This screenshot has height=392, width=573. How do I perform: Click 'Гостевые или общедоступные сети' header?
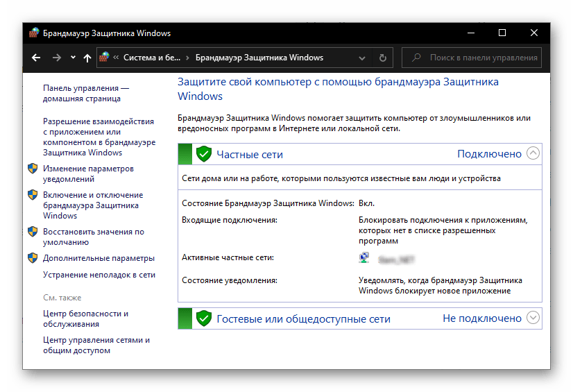(x=303, y=319)
